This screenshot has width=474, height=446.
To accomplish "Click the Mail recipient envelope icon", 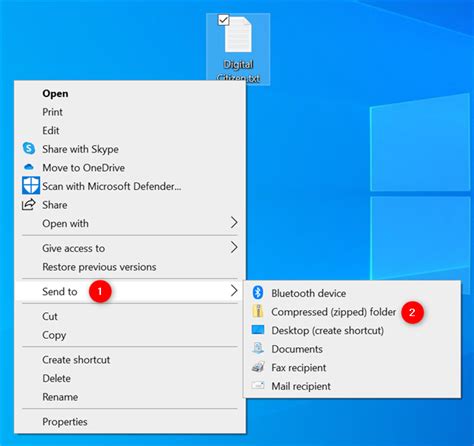I will tap(258, 386).
